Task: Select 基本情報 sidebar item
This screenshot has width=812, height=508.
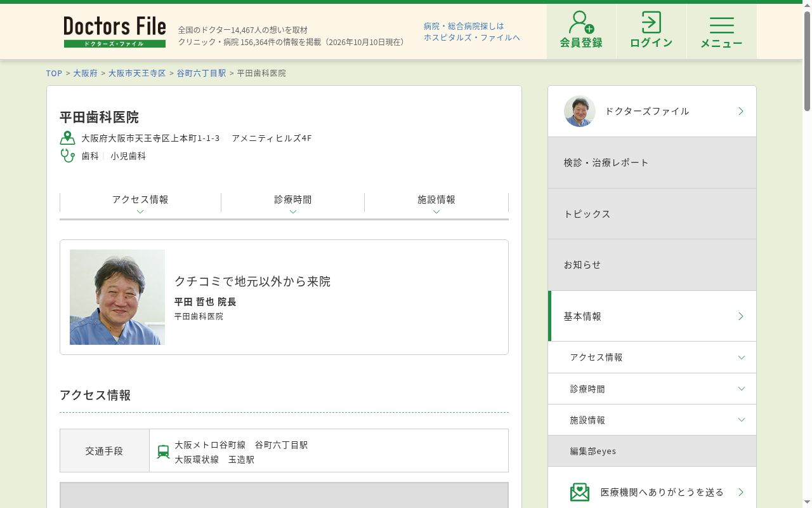Action: (x=652, y=316)
